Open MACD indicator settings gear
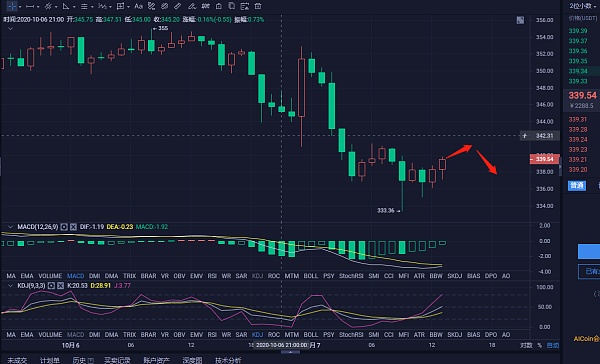Image resolution: width=600 pixels, height=364 pixels. [x=64, y=227]
